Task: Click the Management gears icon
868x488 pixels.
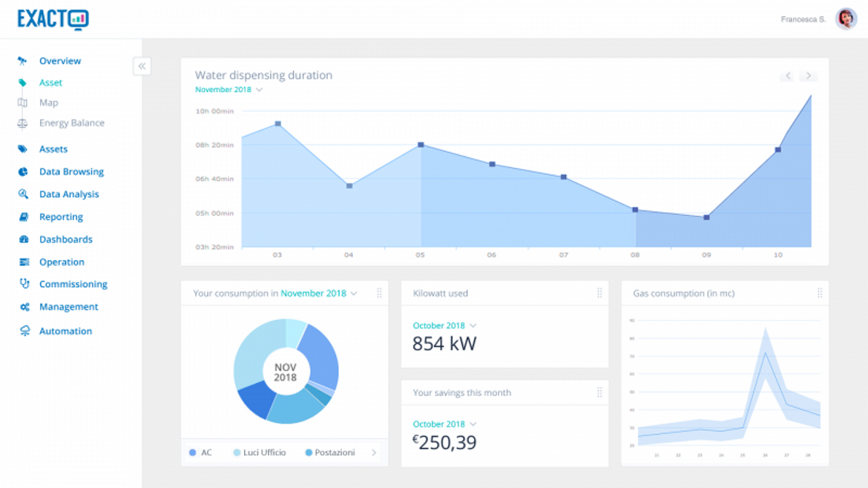Action: click(24, 307)
